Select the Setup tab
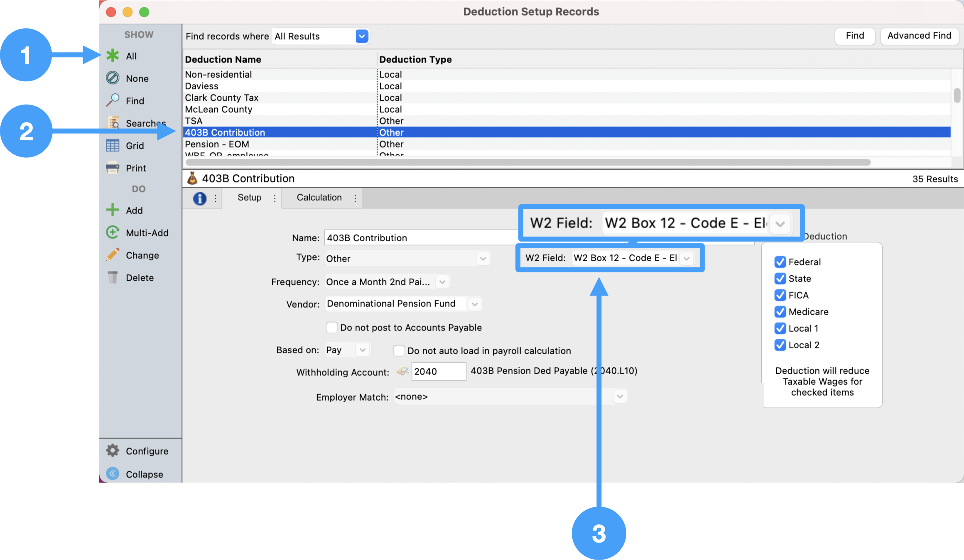The height and width of the screenshot is (560, 964). coord(249,198)
